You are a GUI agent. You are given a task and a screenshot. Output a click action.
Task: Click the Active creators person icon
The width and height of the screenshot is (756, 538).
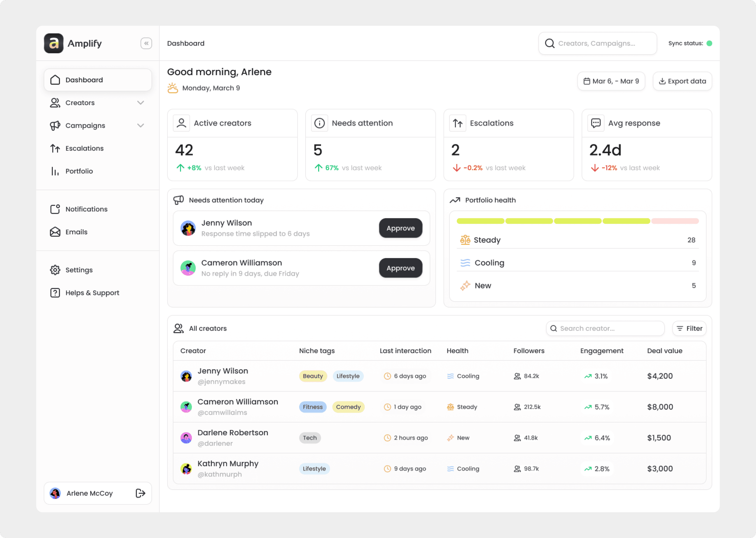coord(181,123)
